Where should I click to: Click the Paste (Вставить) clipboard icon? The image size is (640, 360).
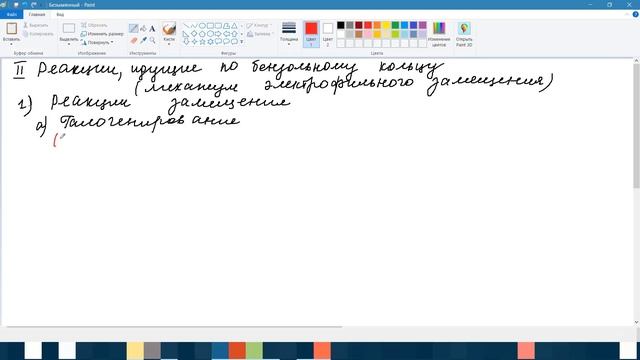tap(11, 28)
